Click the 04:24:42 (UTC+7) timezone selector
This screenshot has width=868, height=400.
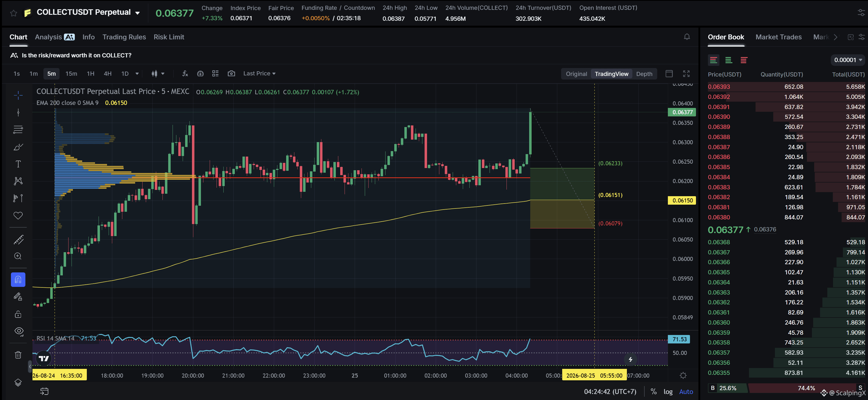click(610, 392)
